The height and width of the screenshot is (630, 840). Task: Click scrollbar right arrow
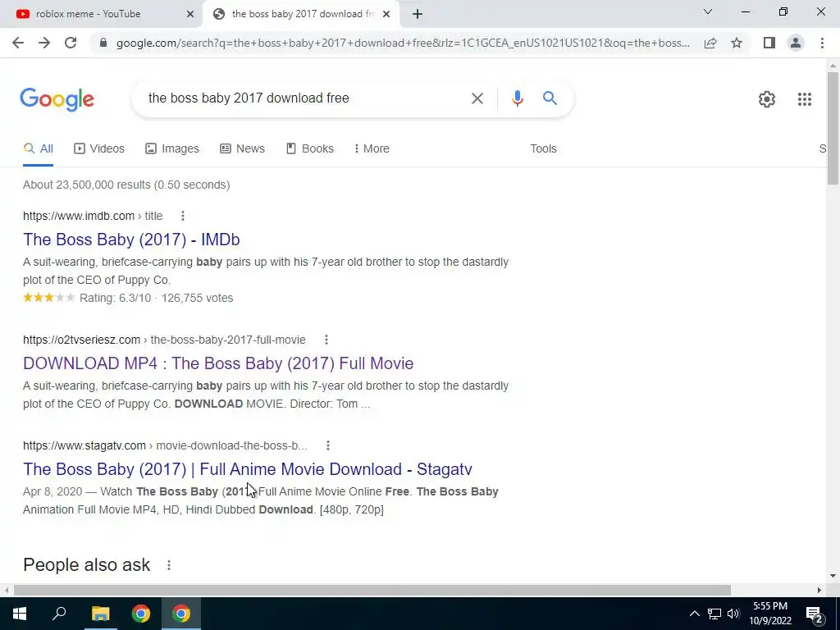point(819,590)
